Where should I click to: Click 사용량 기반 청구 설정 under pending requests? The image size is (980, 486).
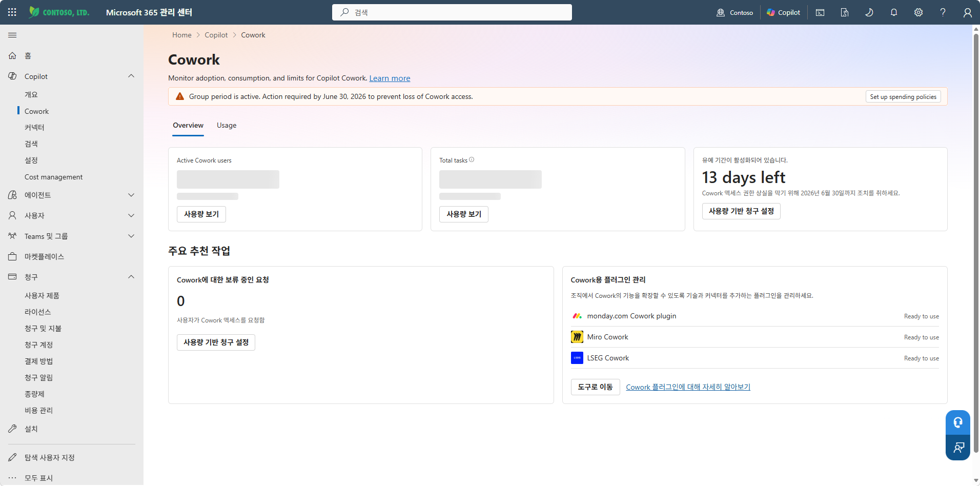pyautogui.click(x=216, y=342)
